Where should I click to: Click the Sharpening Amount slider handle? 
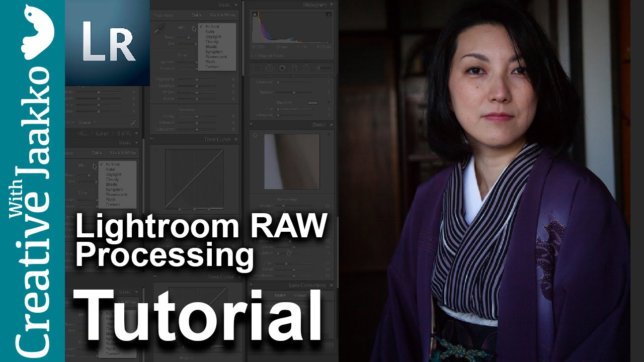(x=284, y=206)
